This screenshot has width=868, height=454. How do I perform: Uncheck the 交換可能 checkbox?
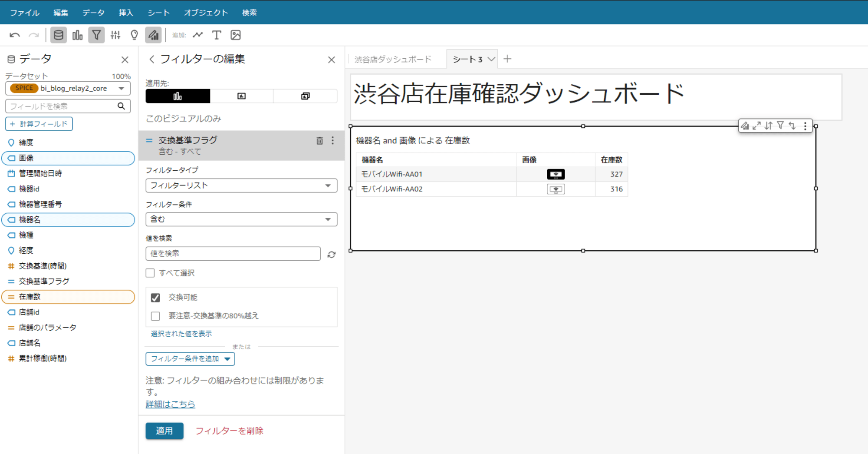coord(155,298)
